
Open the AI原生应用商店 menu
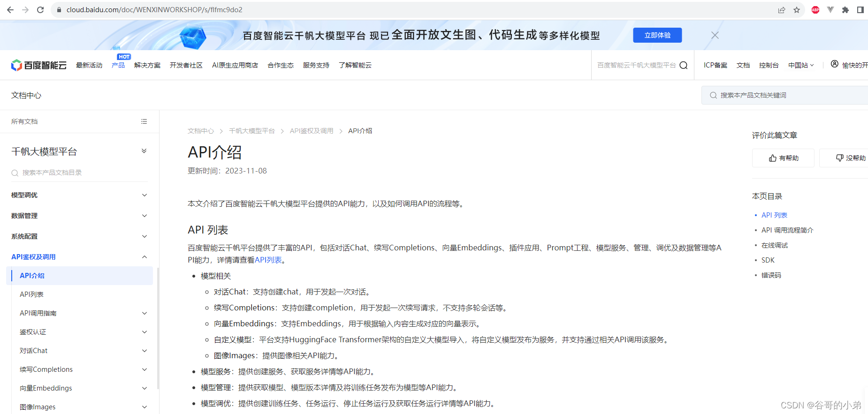click(x=235, y=65)
